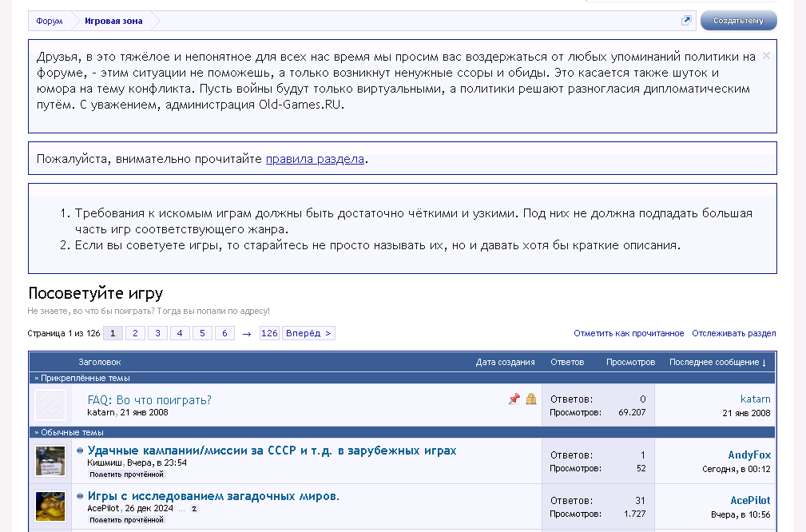This screenshot has width=806, height=532.
Task: Click the '1.727' view count
Action: 635,514
